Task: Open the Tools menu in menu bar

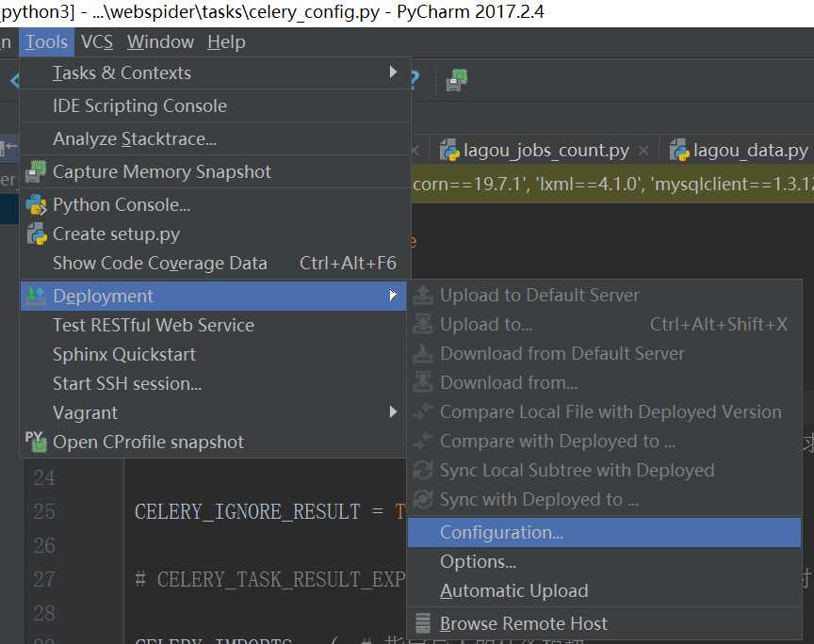Action: tap(47, 41)
